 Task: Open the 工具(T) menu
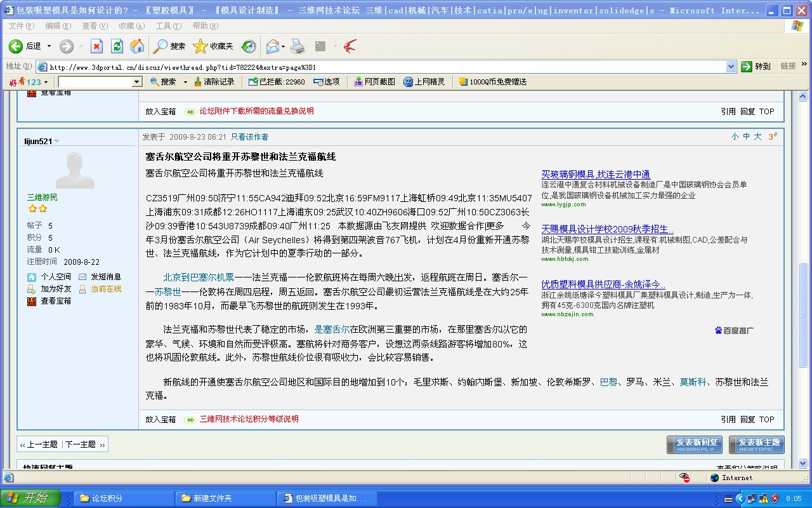pyautogui.click(x=168, y=26)
